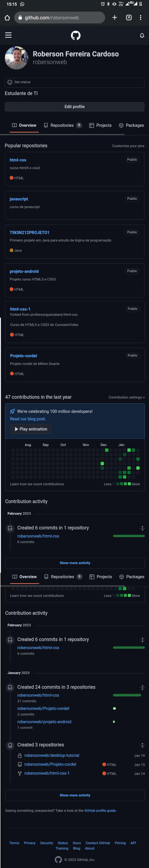Click the GitHub Octocat logo in header

[76, 35]
